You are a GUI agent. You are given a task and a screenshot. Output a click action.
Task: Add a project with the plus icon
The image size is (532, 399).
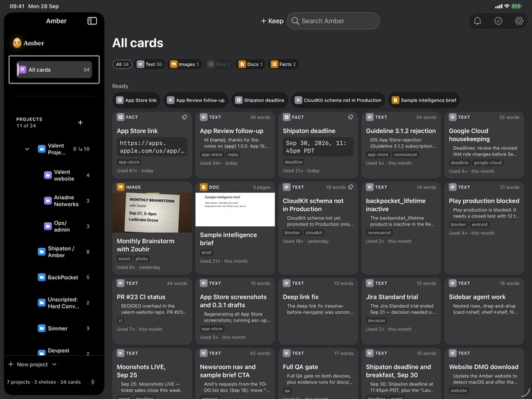point(80,123)
